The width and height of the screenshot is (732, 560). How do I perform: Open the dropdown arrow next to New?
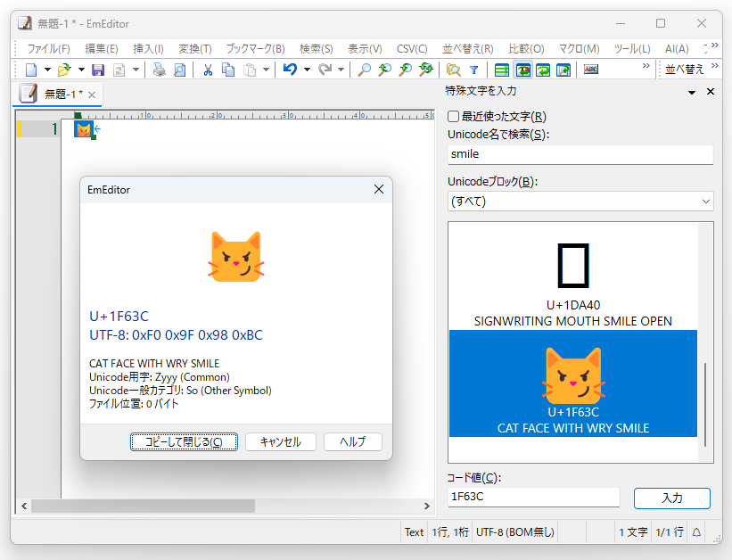point(47,70)
